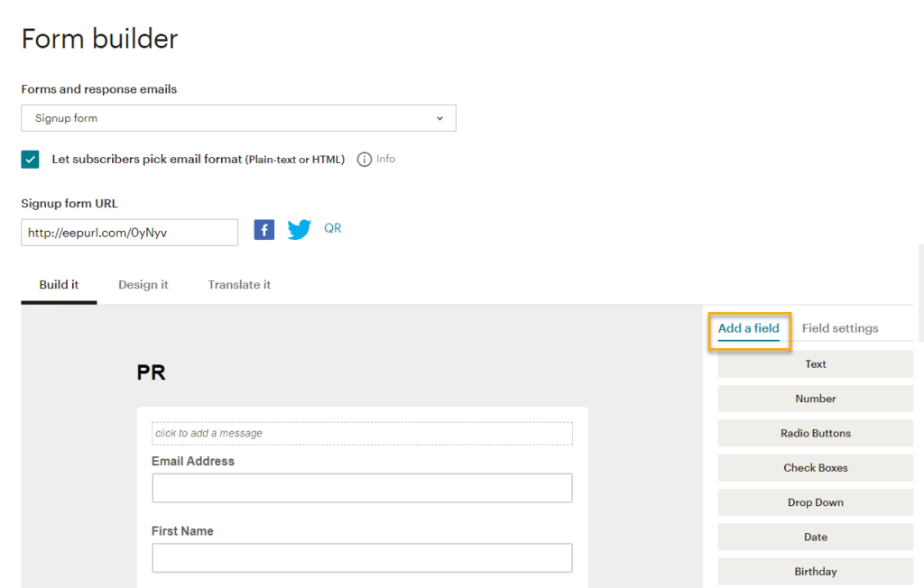The image size is (924, 588).
Task: Switch to the Translate it tab
Action: (x=239, y=285)
